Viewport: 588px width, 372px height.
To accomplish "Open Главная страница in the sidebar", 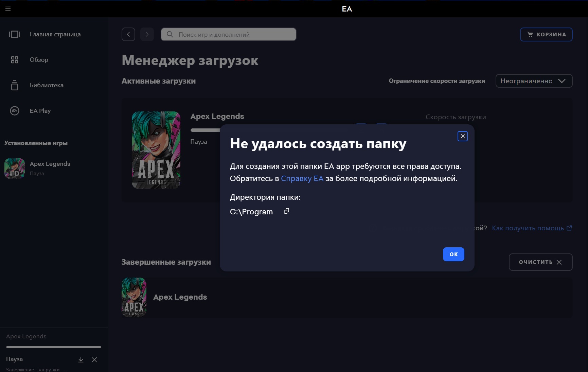I will 55,34.
